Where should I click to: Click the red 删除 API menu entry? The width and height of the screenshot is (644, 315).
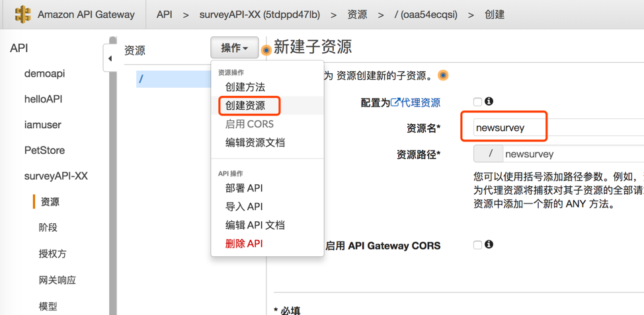pyautogui.click(x=244, y=244)
